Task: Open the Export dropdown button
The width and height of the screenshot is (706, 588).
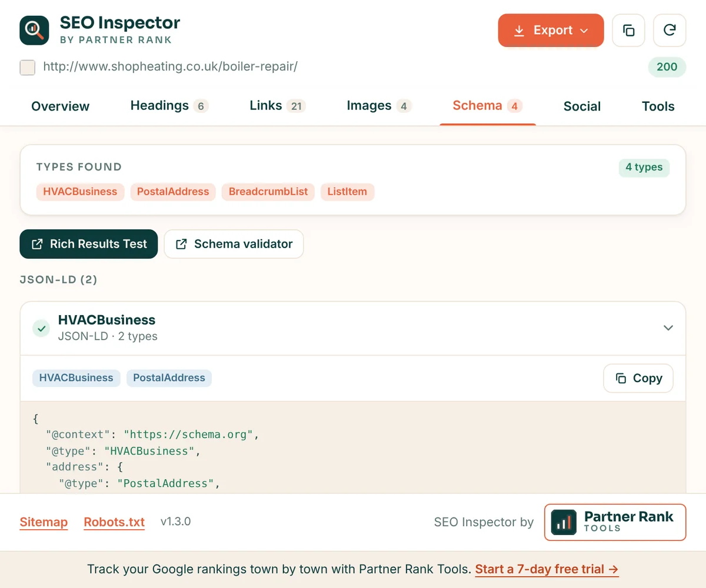Action: point(551,31)
